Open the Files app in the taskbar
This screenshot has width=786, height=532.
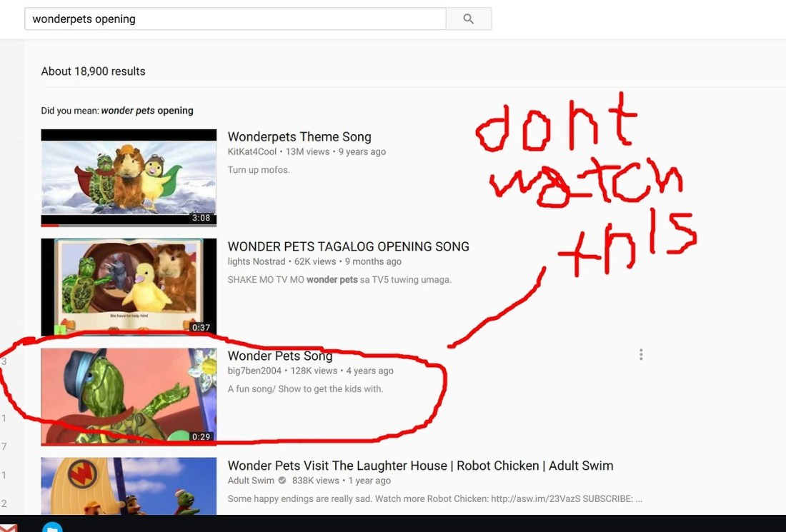(52, 527)
